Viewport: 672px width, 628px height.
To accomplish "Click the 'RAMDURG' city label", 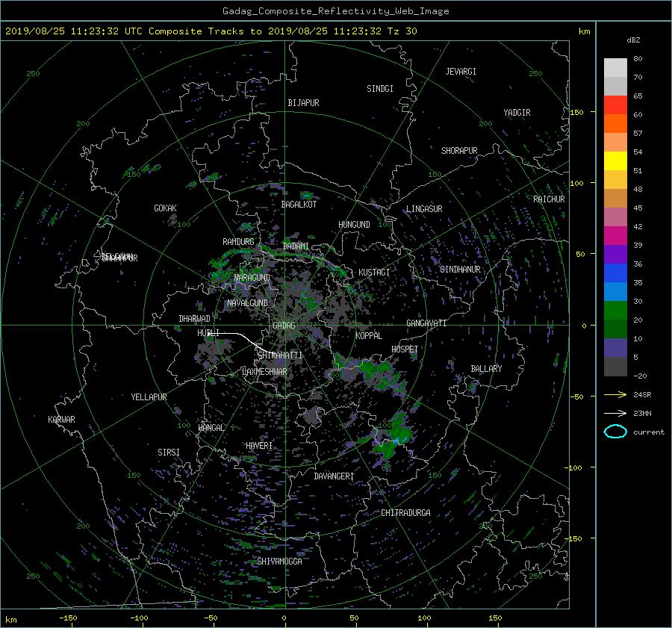I will pyautogui.click(x=238, y=242).
